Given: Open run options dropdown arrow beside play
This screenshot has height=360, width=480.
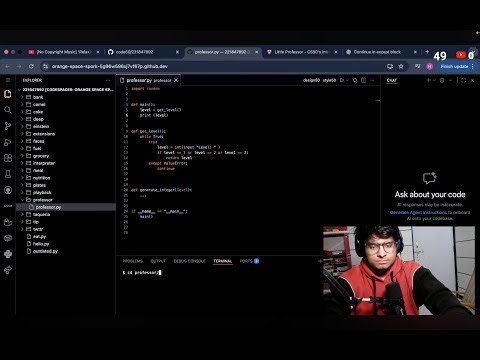Looking at the screenshot, I should pos(347,80).
